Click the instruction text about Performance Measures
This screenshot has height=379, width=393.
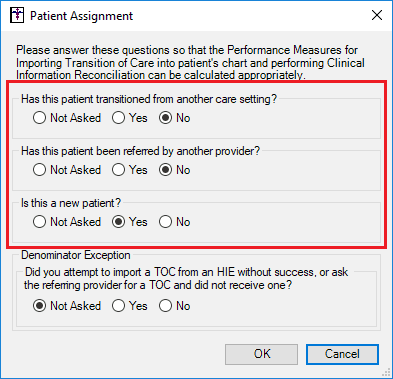(x=190, y=63)
